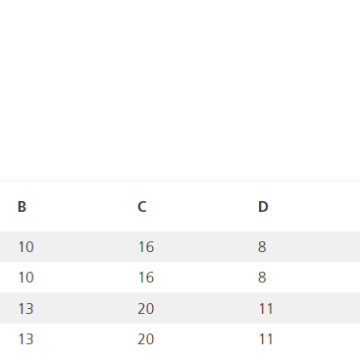Click the blank white area above the table
The height and width of the screenshot is (360, 360).
180,89
